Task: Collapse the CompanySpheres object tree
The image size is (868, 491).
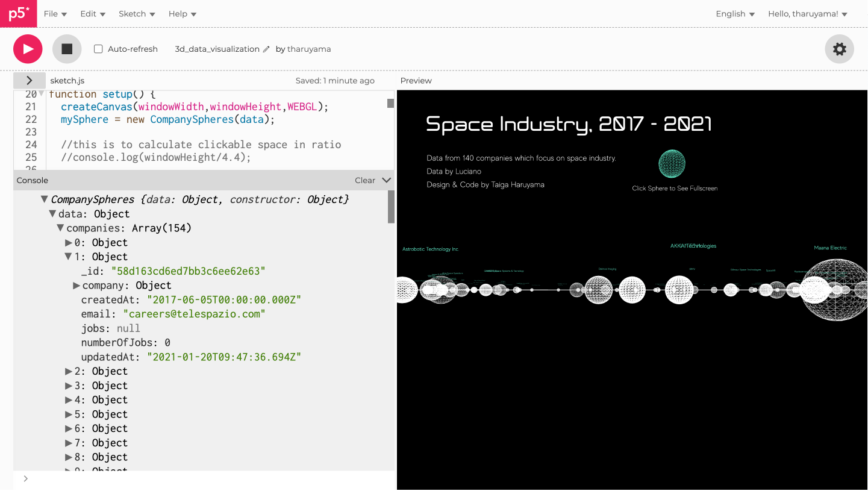Action: point(44,199)
